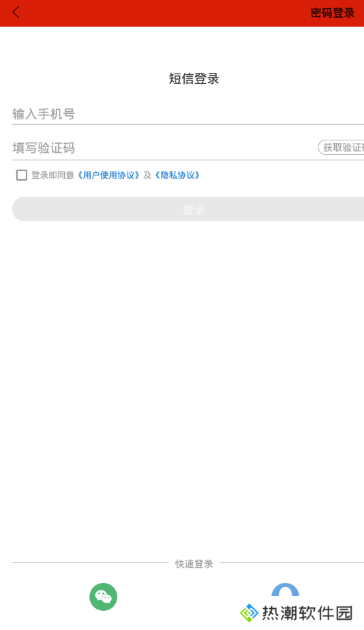Click the 登录即同意 checkbox label text
364x630 pixels.
coord(52,175)
